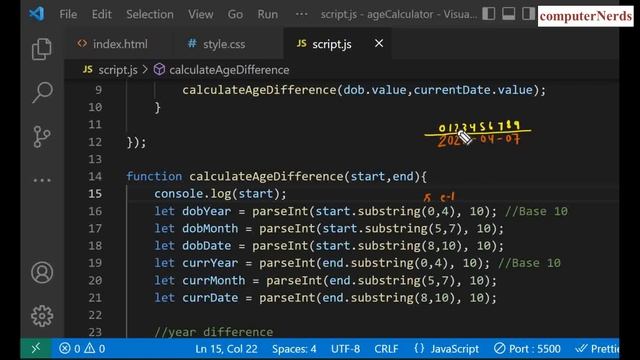Click line number 15 in the gutter
Image resolution: width=640 pixels, height=360 pixels.
point(95,193)
